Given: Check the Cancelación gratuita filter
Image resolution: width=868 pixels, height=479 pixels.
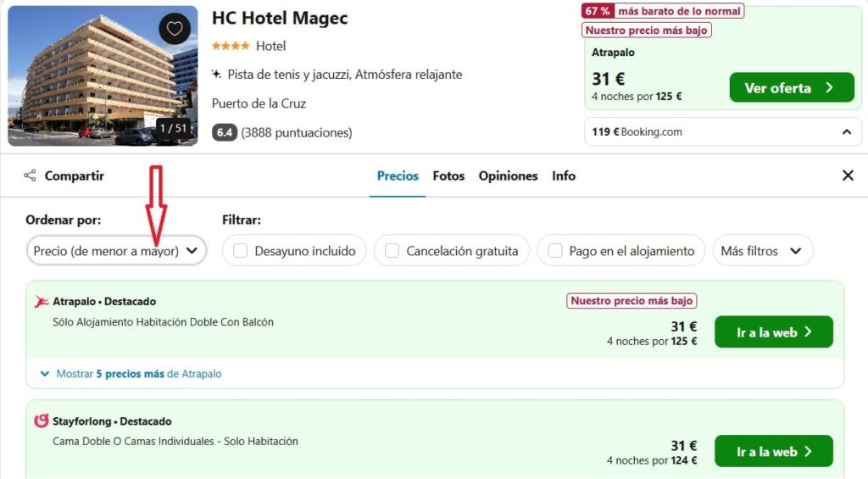Looking at the screenshot, I should 392,251.
